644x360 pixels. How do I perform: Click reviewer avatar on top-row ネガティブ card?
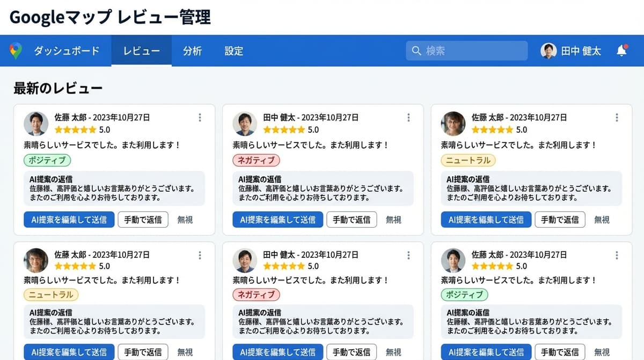click(245, 124)
